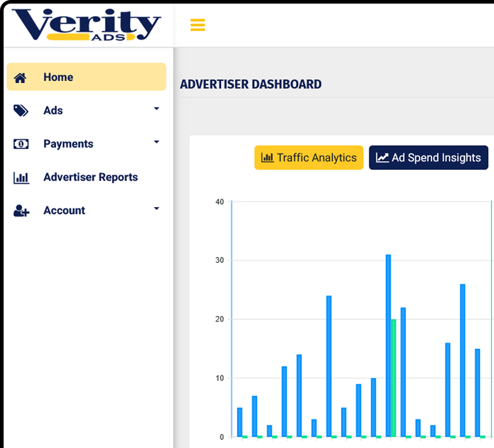The width and height of the screenshot is (494, 448).
Task: Expand the Ads dropdown arrow
Action: 156,109
